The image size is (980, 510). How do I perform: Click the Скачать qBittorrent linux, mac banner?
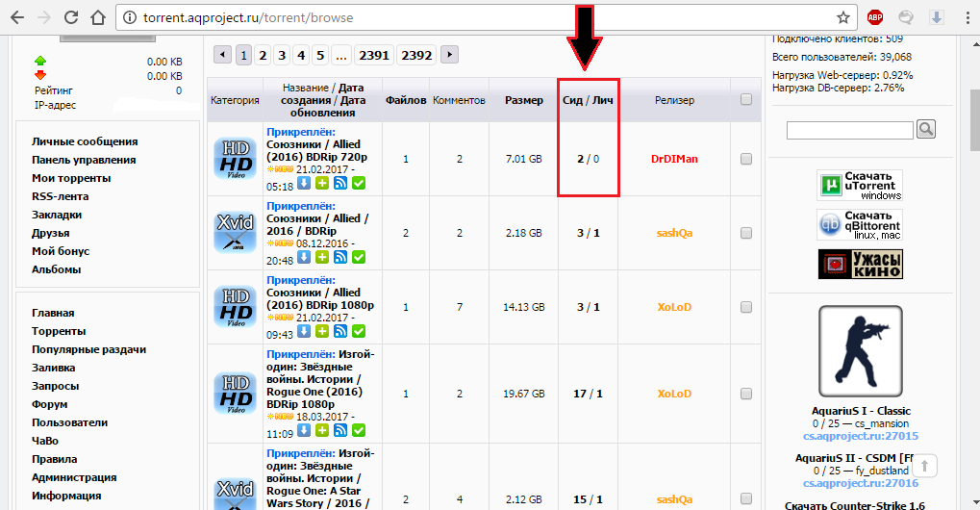pos(860,224)
